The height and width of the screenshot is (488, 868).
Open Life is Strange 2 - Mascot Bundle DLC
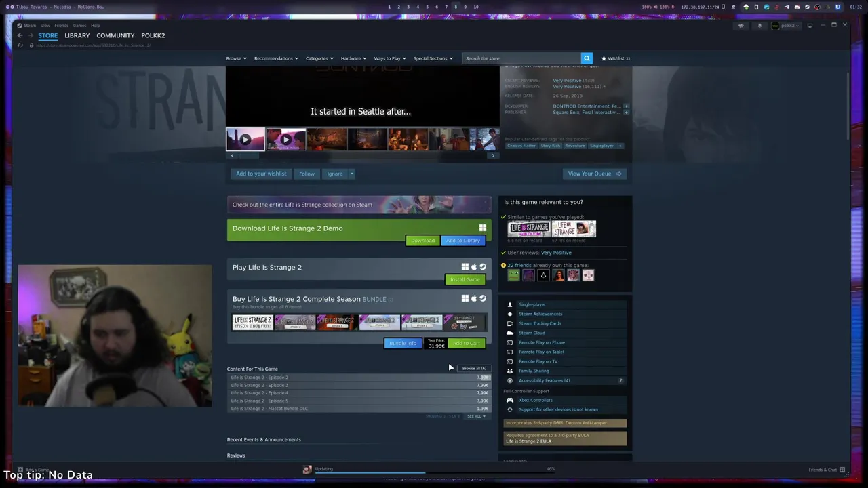click(x=359, y=409)
